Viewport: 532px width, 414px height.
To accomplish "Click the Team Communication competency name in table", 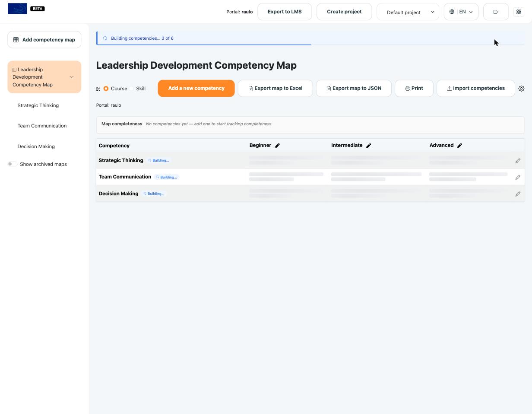I will click(125, 177).
